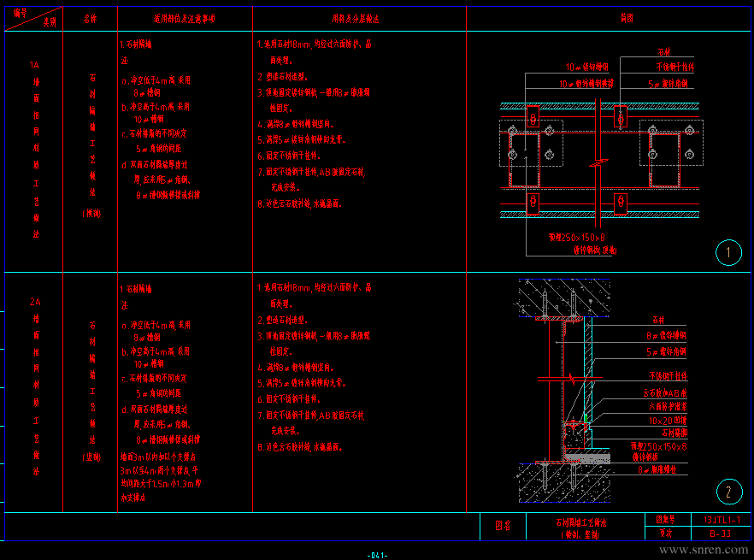Click '云石胶加AB胶' label in detail 2
The image size is (754, 560).
pos(665,393)
